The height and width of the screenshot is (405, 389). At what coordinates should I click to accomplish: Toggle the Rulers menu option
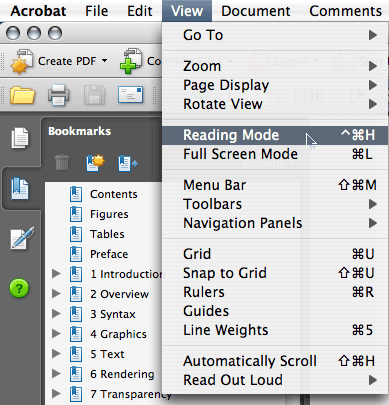pyautogui.click(x=275, y=292)
